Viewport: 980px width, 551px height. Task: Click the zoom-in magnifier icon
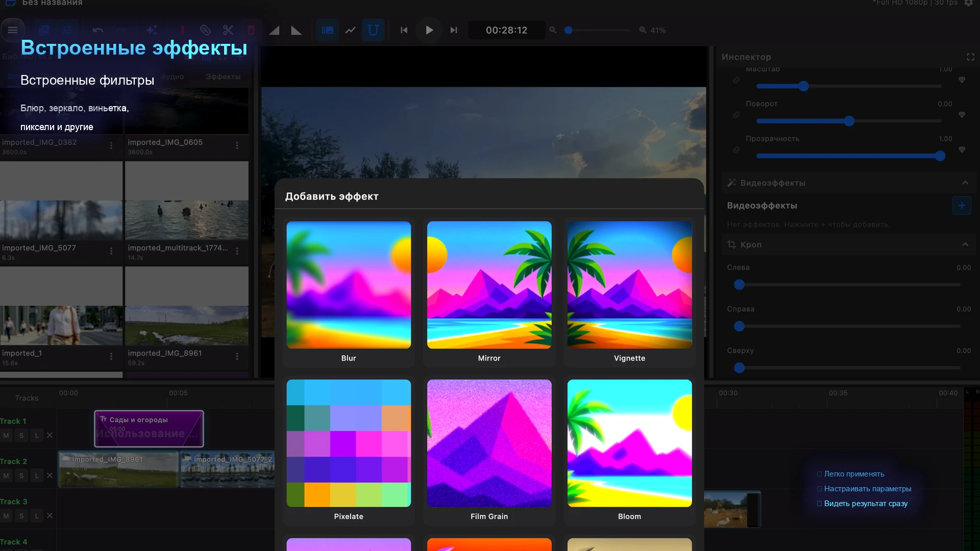[x=643, y=30]
